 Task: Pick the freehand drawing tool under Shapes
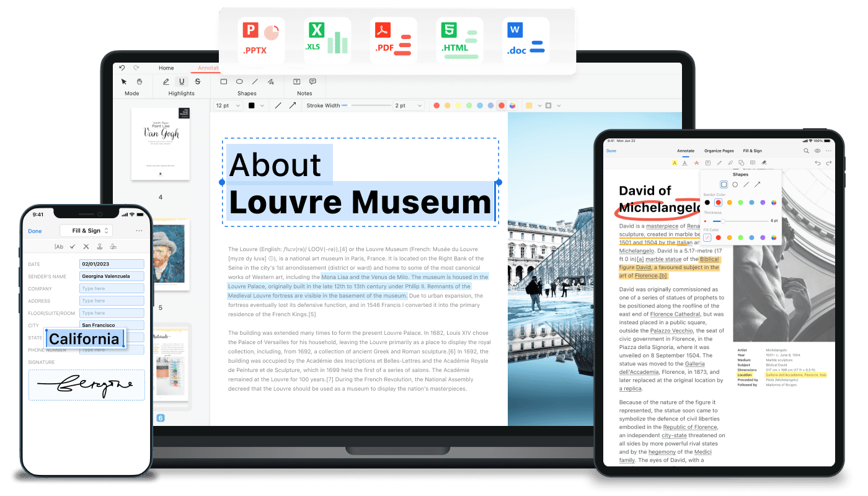271,81
